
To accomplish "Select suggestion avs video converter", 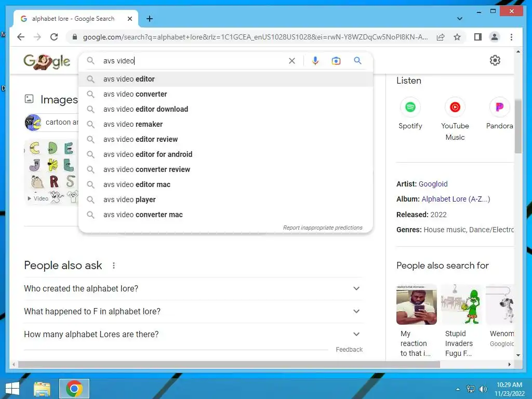I will point(225,94).
